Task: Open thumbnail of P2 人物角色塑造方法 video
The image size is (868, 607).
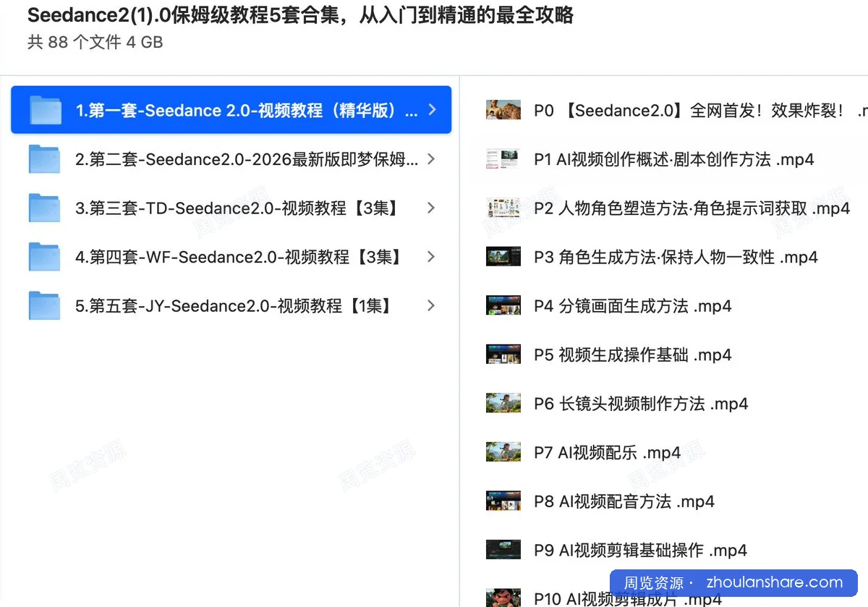Action: pyautogui.click(x=503, y=208)
